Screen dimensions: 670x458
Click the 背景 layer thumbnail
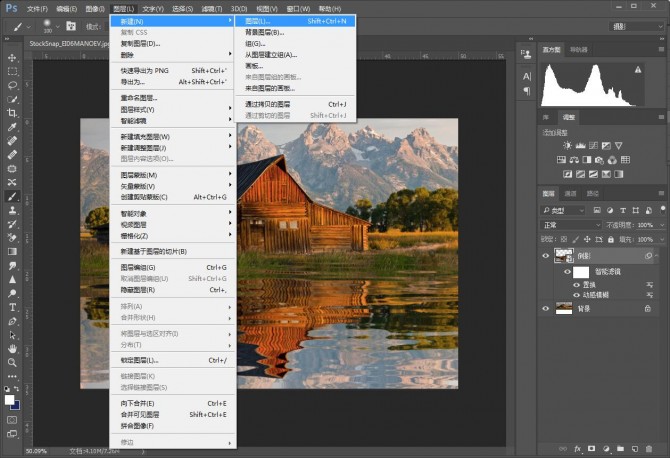point(564,309)
